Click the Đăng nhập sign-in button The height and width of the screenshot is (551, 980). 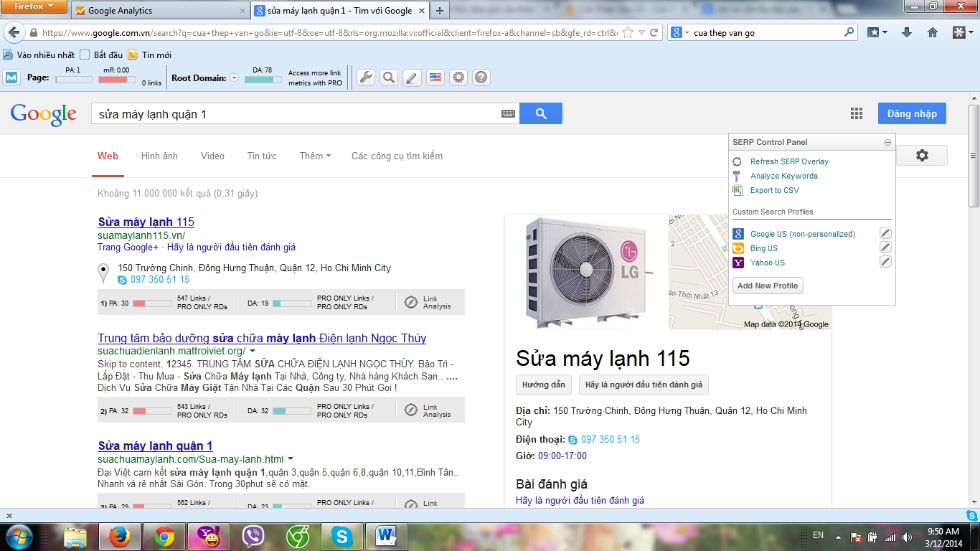pos(912,113)
